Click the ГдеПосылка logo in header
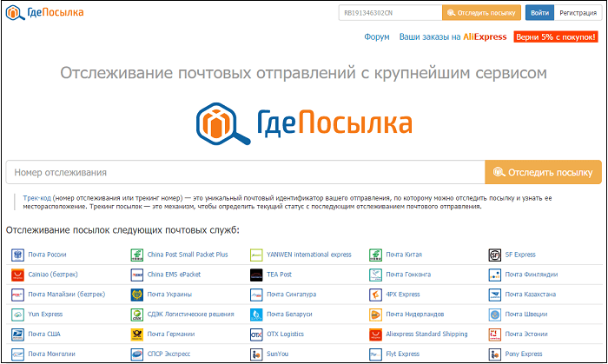Image resolution: width=608 pixels, height=364 pixels. [45, 13]
